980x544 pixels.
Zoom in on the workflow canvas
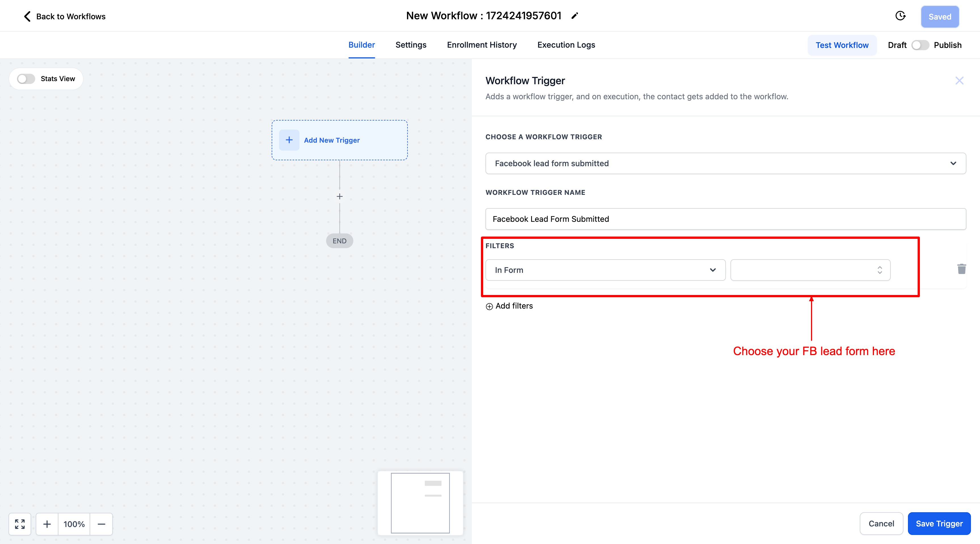(x=47, y=524)
